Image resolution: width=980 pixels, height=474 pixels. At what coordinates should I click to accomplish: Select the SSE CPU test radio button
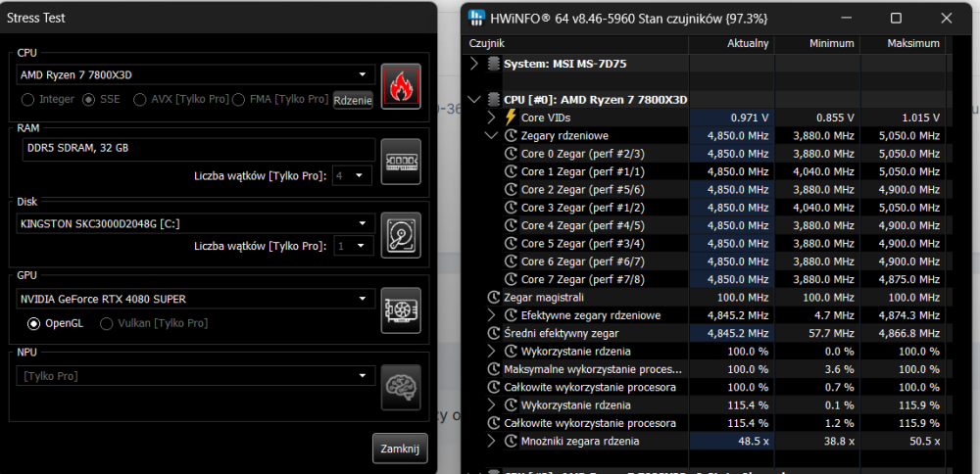coord(89,99)
